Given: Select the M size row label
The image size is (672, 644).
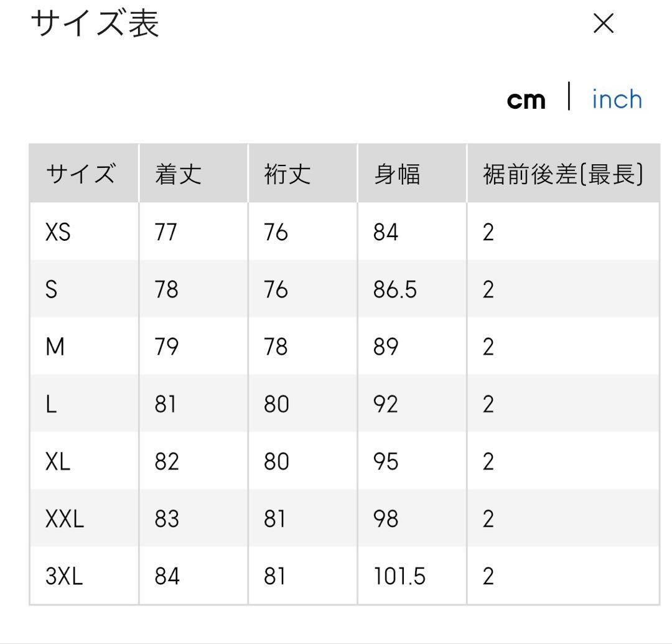Looking at the screenshot, I should click(55, 347).
